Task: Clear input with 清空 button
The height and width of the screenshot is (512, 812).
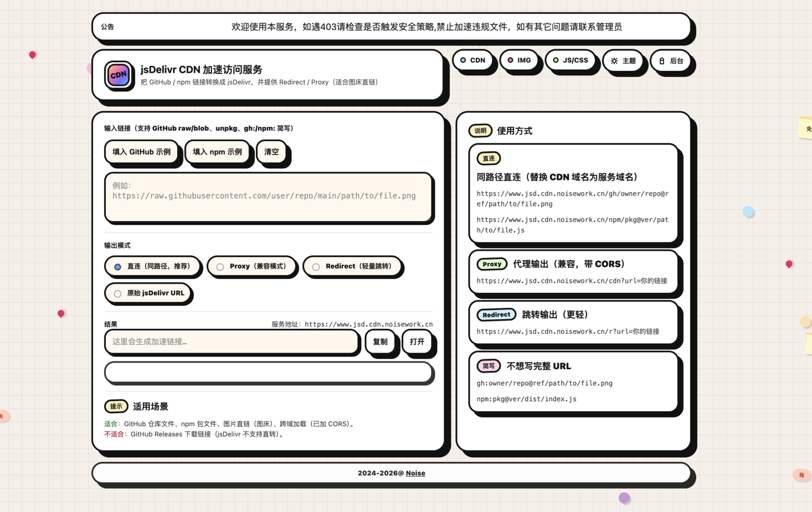Action: 271,152
